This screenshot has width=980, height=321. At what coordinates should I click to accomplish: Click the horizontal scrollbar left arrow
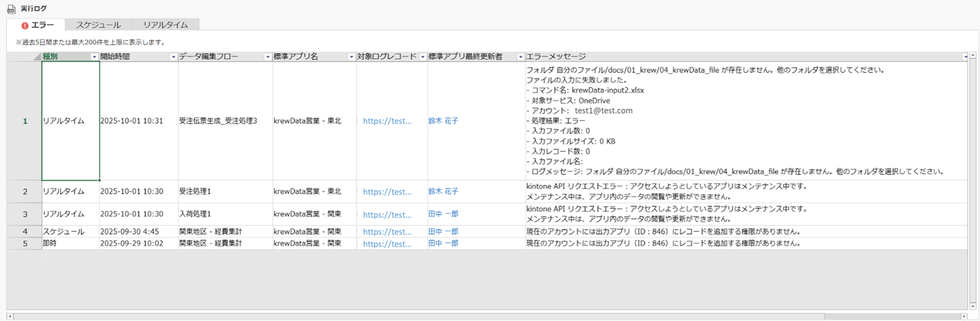tap(10, 316)
